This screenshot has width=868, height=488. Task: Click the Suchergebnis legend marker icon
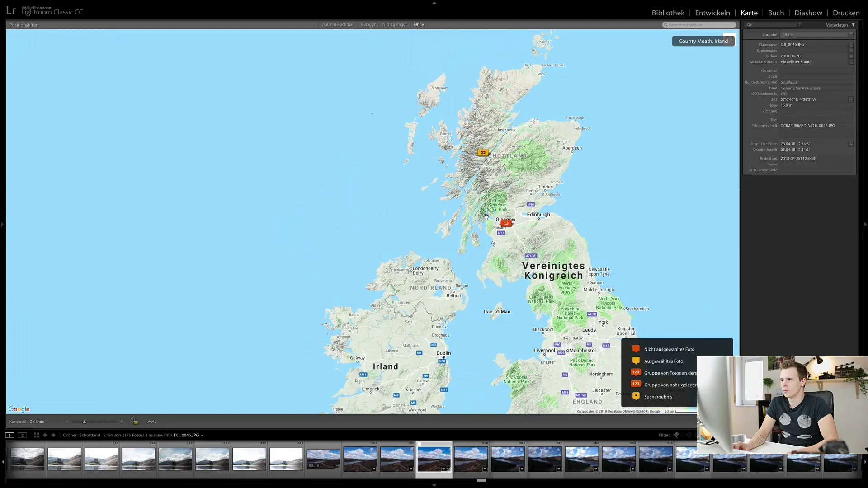pos(636,396)
